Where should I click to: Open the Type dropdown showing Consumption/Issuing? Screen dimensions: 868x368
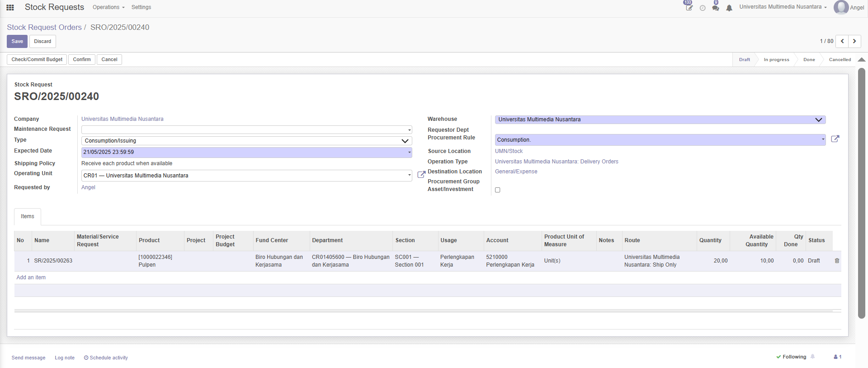click(246, 141)
